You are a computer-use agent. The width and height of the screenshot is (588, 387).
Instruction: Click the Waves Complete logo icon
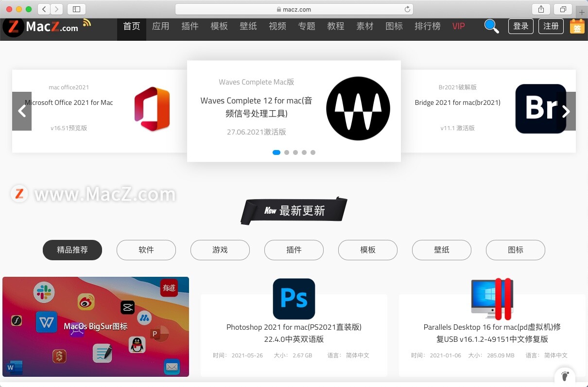click(358, 108)
